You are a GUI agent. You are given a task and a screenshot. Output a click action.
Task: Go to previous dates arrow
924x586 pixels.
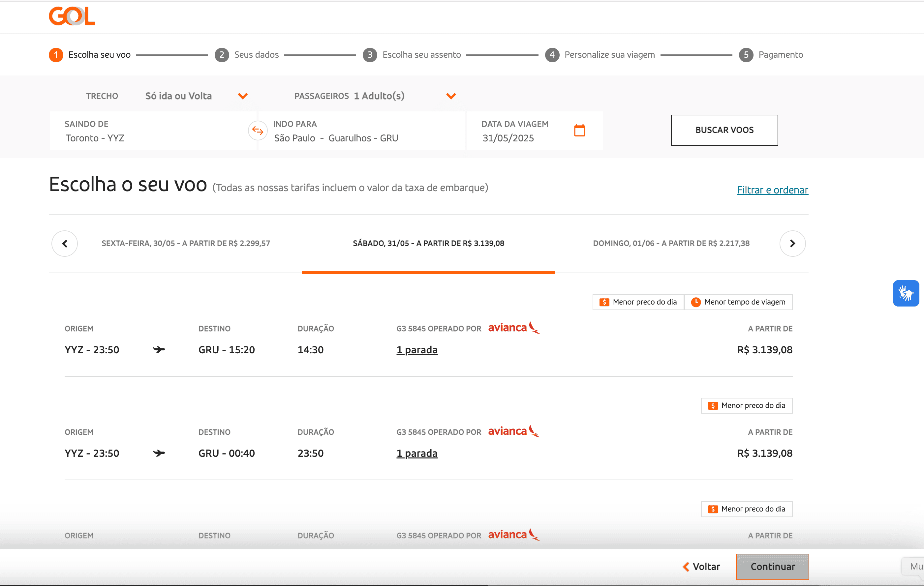tap(65, 244)
